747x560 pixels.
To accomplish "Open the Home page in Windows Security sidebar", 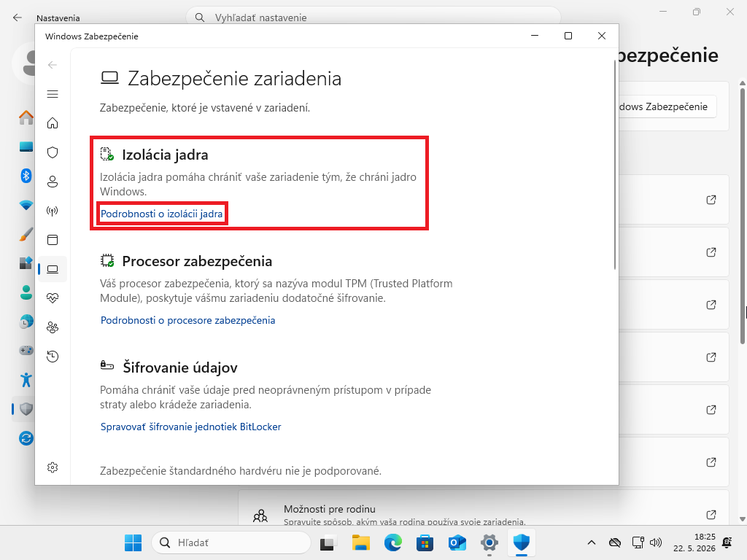I will pos(53,123).
